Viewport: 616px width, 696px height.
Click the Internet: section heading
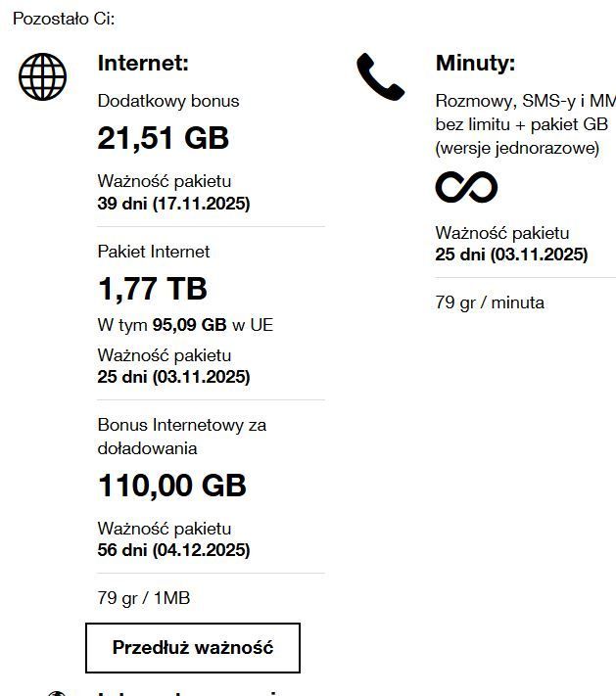[x=143, y=64]
